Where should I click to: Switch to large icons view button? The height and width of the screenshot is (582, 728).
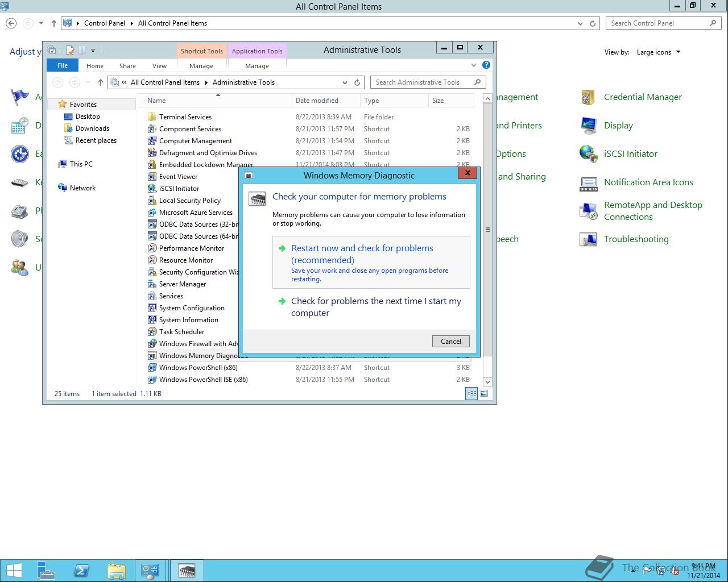(x=484, y=393)
